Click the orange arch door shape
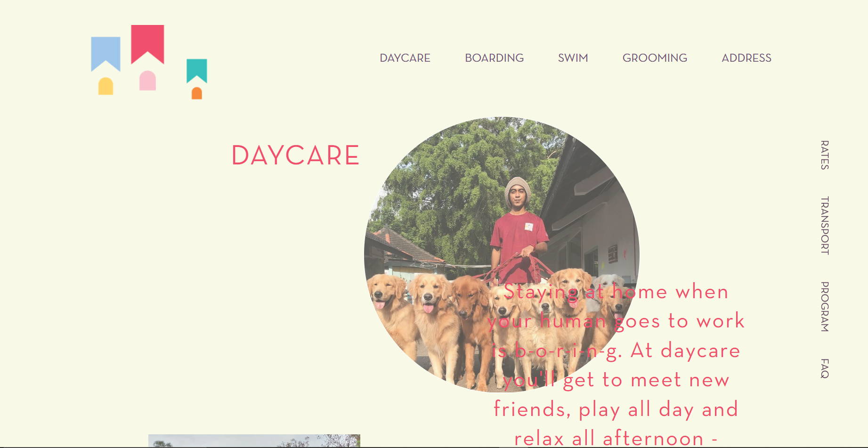Screen dimensions: 868x448 (x=197, y=93)
